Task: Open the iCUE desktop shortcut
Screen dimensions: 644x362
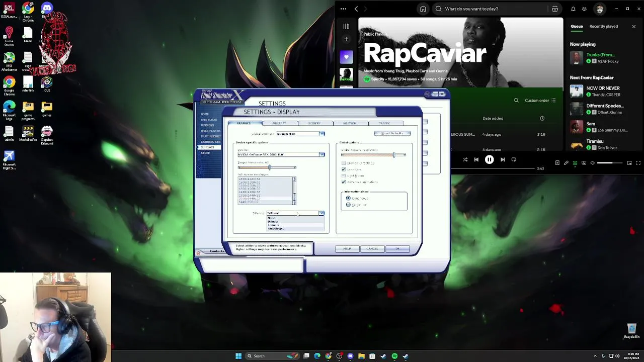Action: click(47, 84)
